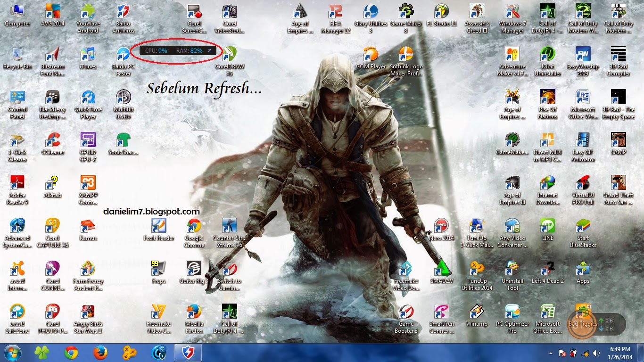
Task: Open FIFA Manager 12 icon
Action: (336, 18)
